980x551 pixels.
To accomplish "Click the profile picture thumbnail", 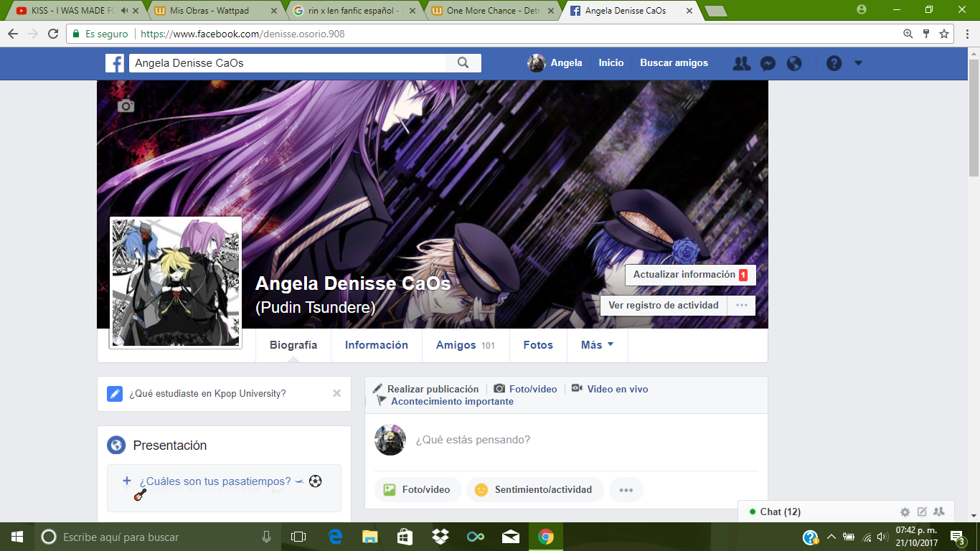I will point(176,283).
